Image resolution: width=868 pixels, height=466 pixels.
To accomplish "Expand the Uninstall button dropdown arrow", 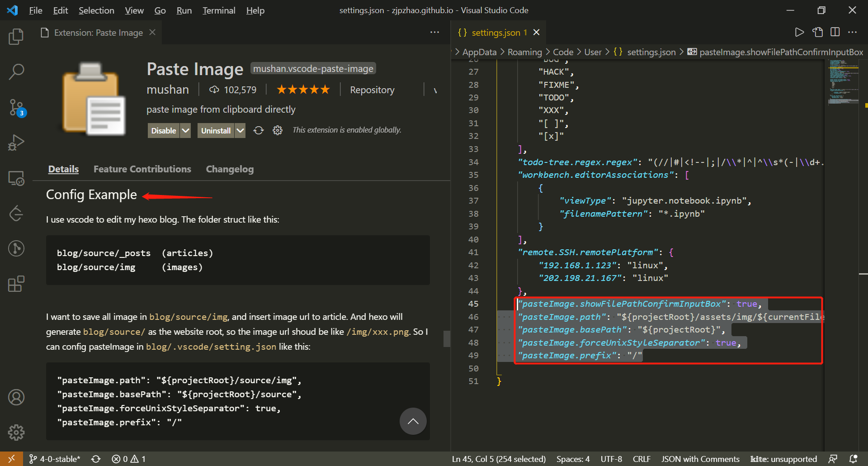I will pos(240,131).
